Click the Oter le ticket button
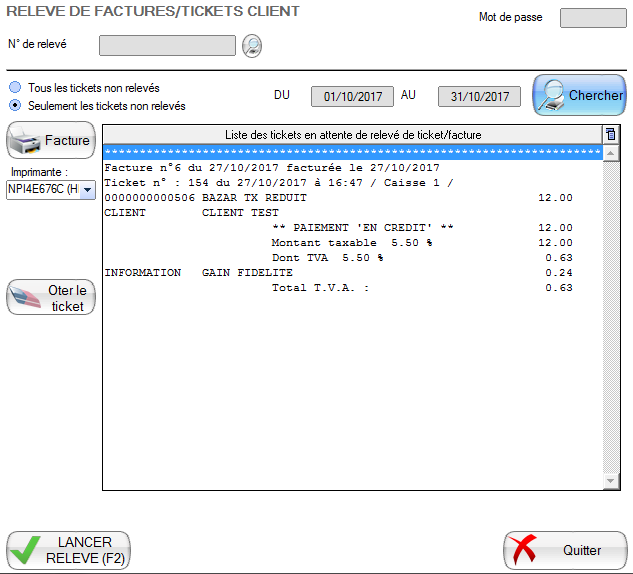 pyautogui.click(x=51, y=298)
